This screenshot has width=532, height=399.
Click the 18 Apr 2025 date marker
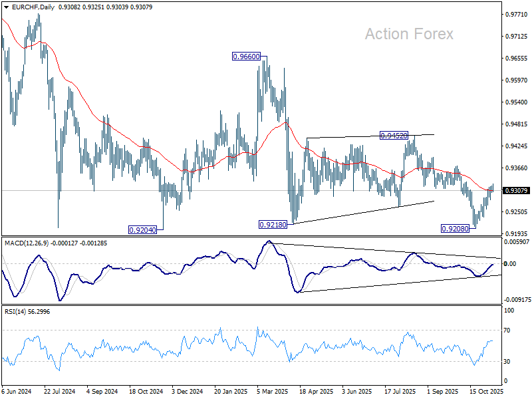317,391
